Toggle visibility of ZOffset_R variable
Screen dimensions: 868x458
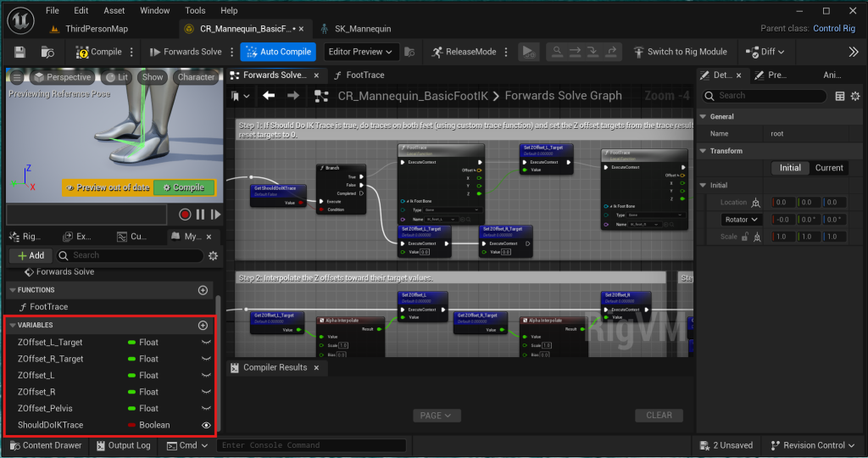(207, 392)
